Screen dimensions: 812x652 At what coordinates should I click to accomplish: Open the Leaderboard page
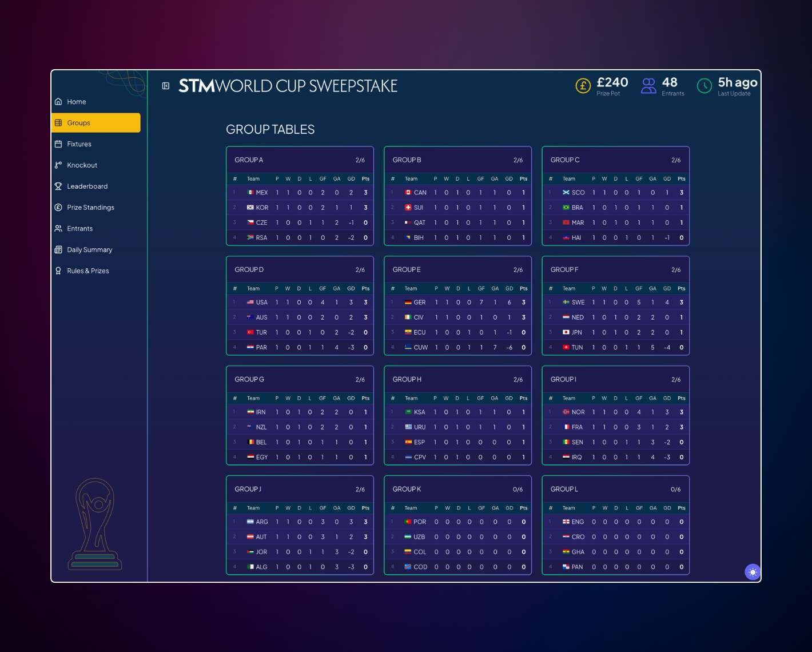[96, 186]
